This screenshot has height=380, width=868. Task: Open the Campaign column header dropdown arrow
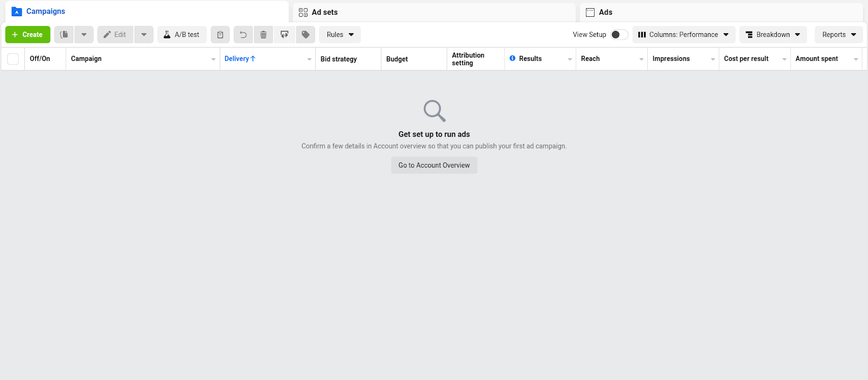click(213, 59)
